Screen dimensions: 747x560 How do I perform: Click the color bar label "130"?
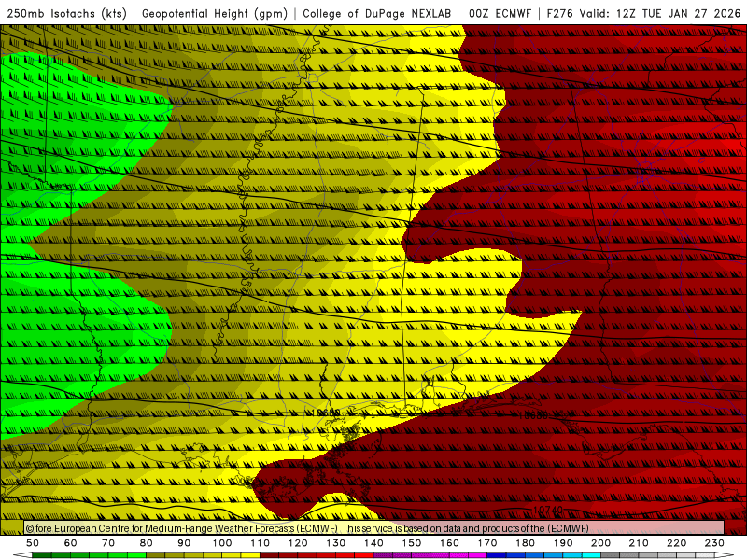click(336, 543)
